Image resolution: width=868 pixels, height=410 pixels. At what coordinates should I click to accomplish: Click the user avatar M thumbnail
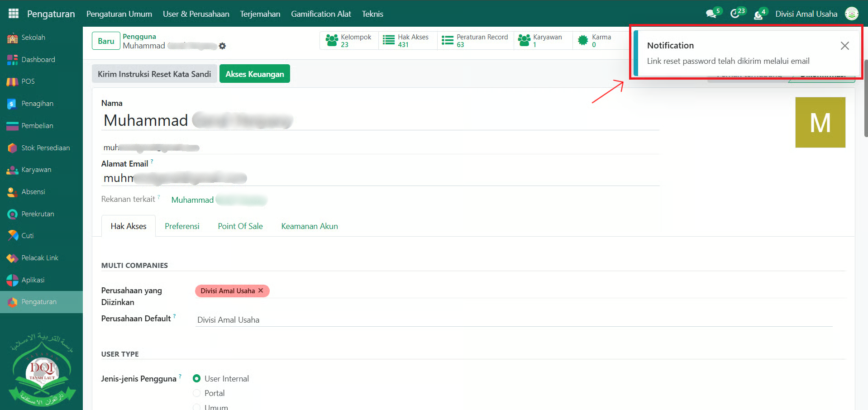point(820,123)
